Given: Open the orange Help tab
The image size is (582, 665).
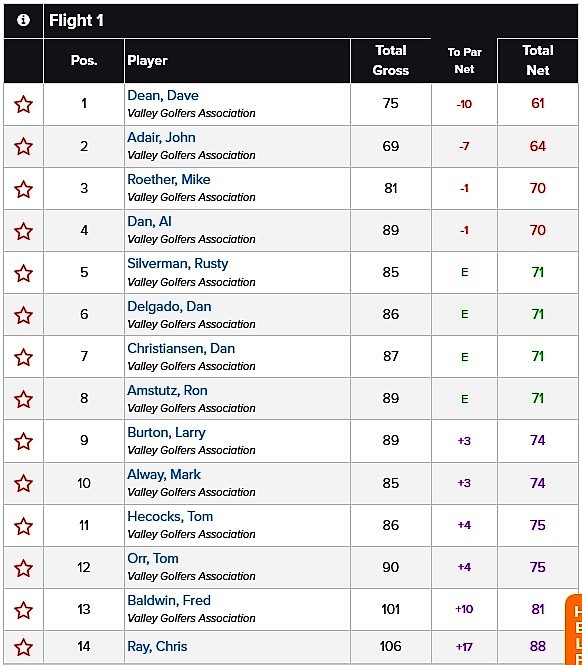Looking at the screenshot, I should point(574,630).
